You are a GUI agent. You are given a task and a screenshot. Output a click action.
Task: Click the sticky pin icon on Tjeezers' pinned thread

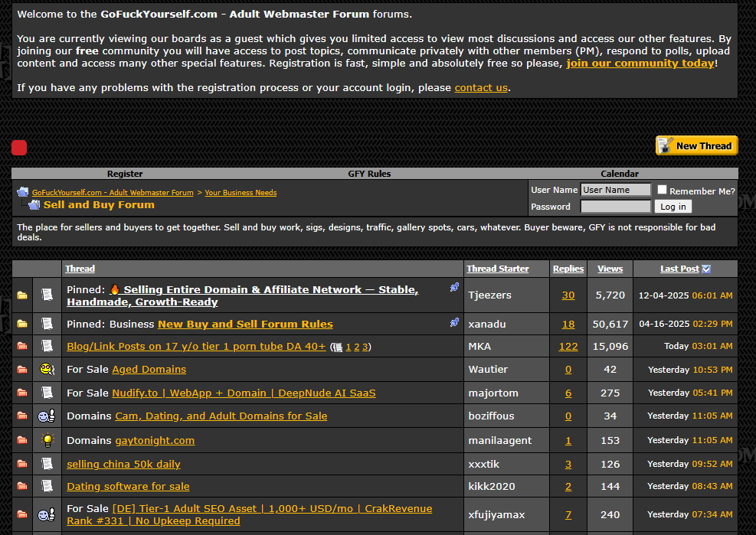point(454,288)
